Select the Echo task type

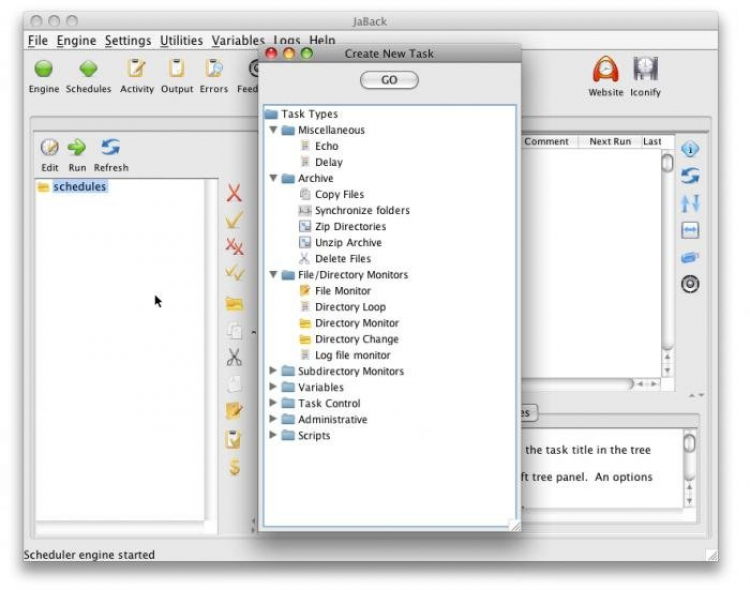point(326,146)
